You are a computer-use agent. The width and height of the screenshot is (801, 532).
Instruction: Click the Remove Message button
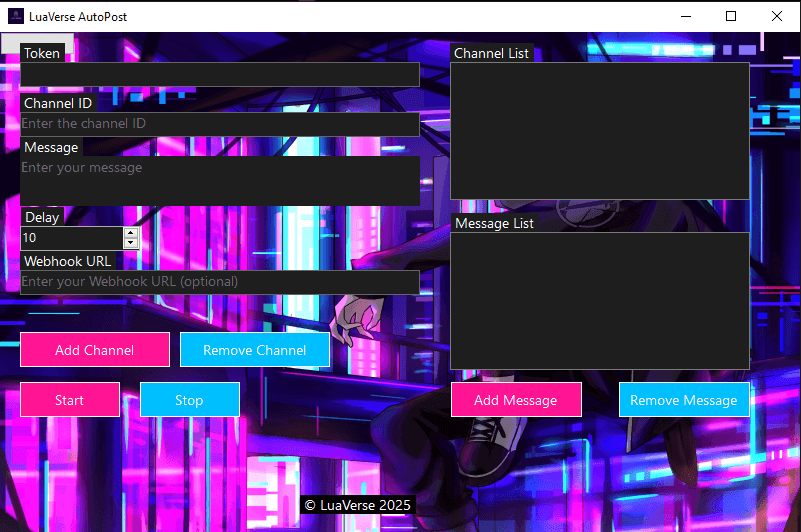coord(684,400)
